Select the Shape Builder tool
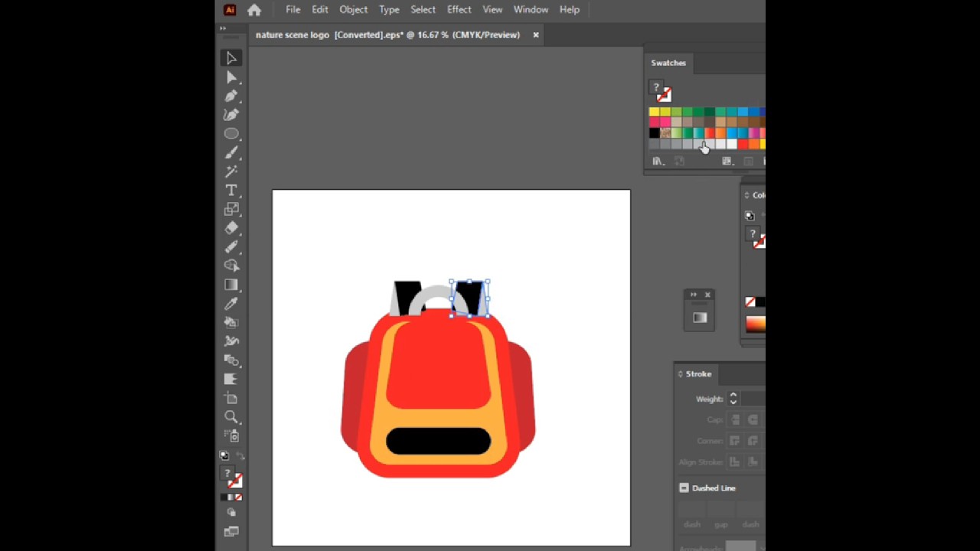Image resolution: width=980 pixels, height=551 pixels. pyautogui.click(x=231, y=266)
